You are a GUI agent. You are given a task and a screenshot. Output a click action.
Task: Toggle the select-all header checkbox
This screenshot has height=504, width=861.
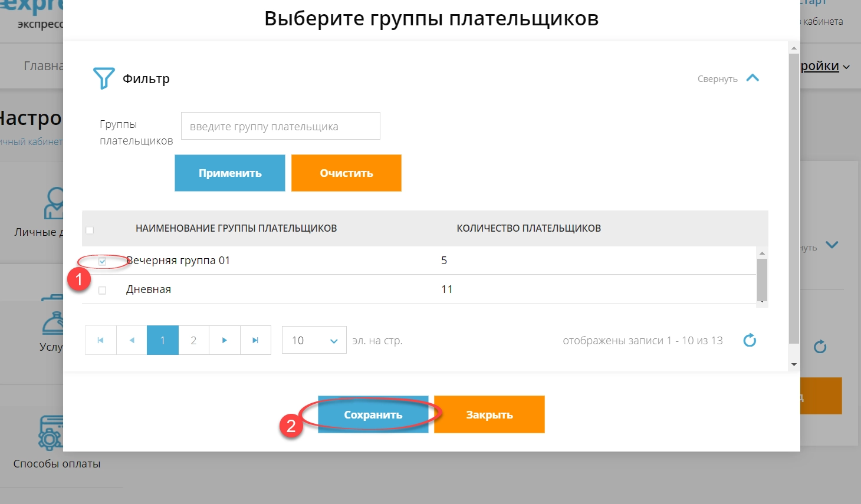point(90,230)
